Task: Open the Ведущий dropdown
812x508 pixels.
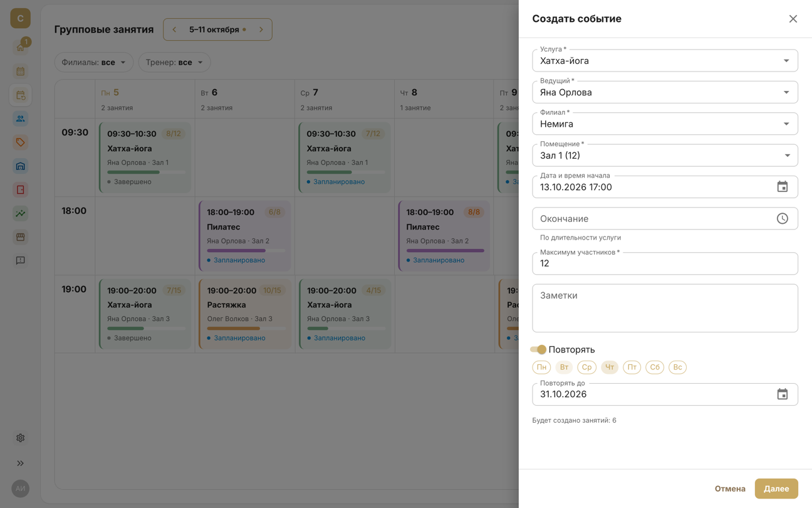Action: (x=665, y=92)
